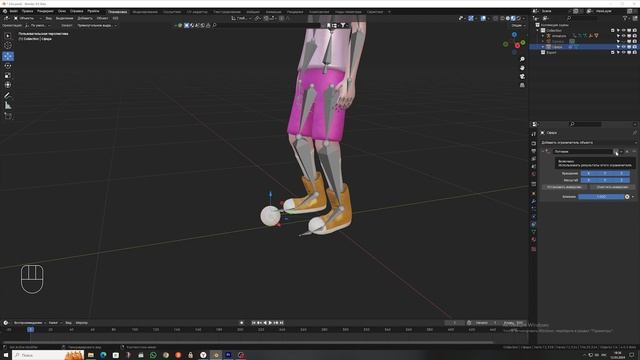640x360 pixels.
Task: Hide the Collection via its eye icon
Action: (623, 31)
